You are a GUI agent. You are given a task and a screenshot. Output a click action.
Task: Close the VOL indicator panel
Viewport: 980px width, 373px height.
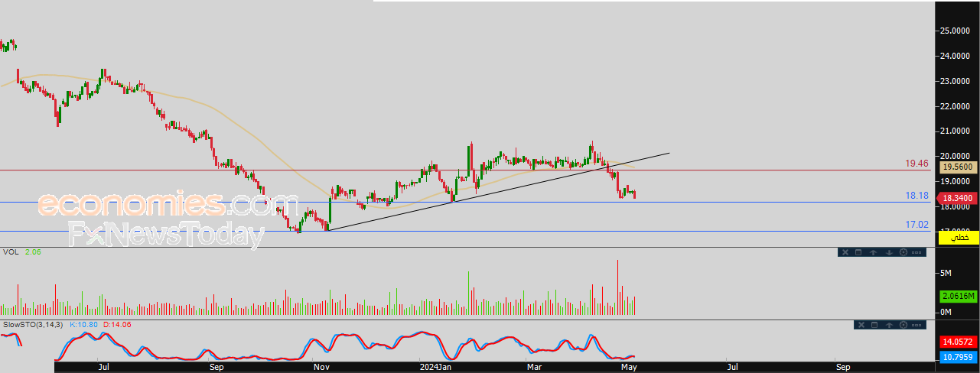pos(845,252)
